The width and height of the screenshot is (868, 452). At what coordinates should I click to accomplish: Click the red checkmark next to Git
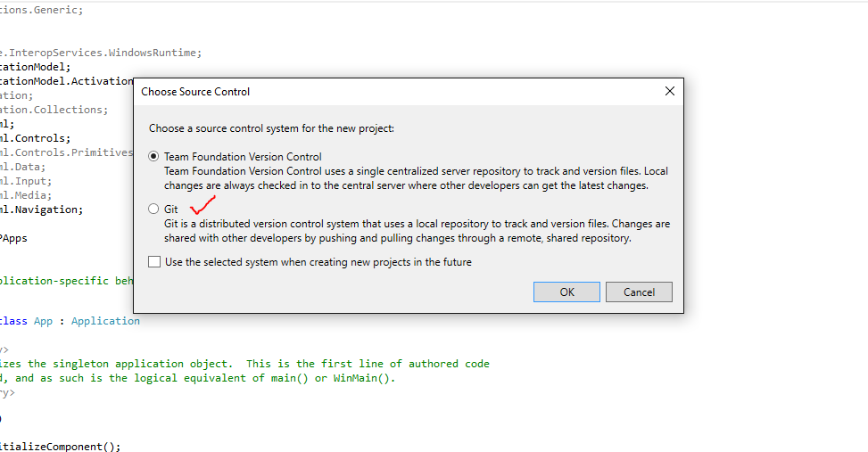pos(203,206)
